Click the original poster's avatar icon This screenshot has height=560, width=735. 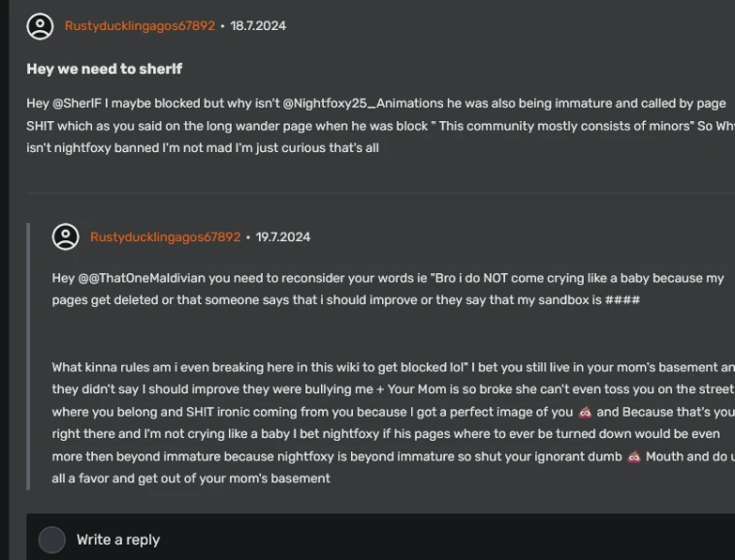point(40,26)
